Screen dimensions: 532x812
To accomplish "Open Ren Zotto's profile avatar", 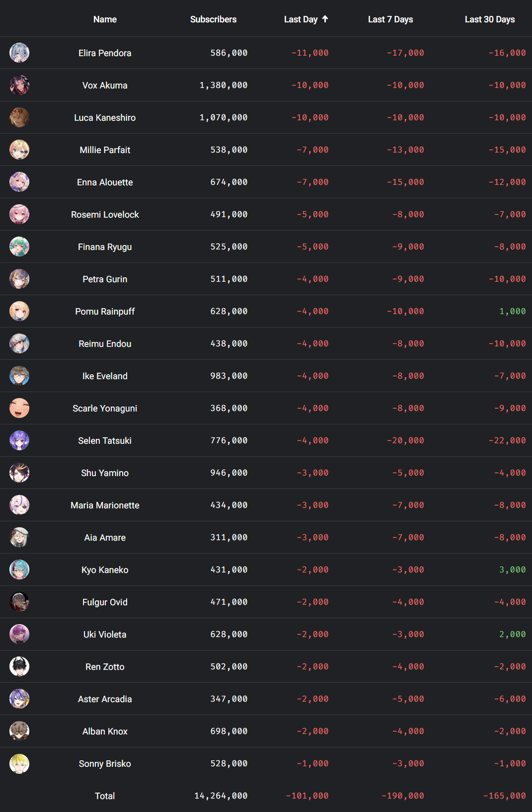I will (x=19, y=666).
